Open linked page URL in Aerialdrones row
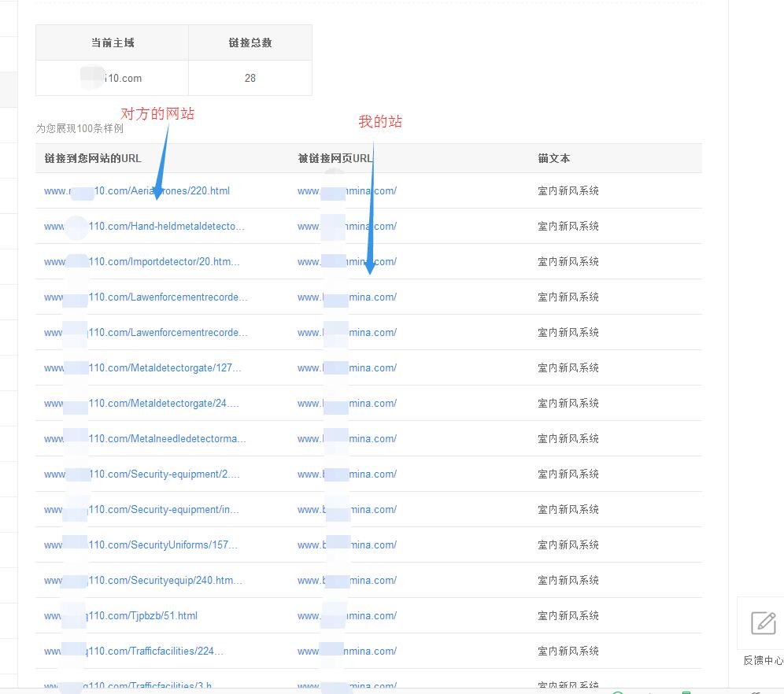This screenshot has width=784, height=694. click(x=347, y=190)
